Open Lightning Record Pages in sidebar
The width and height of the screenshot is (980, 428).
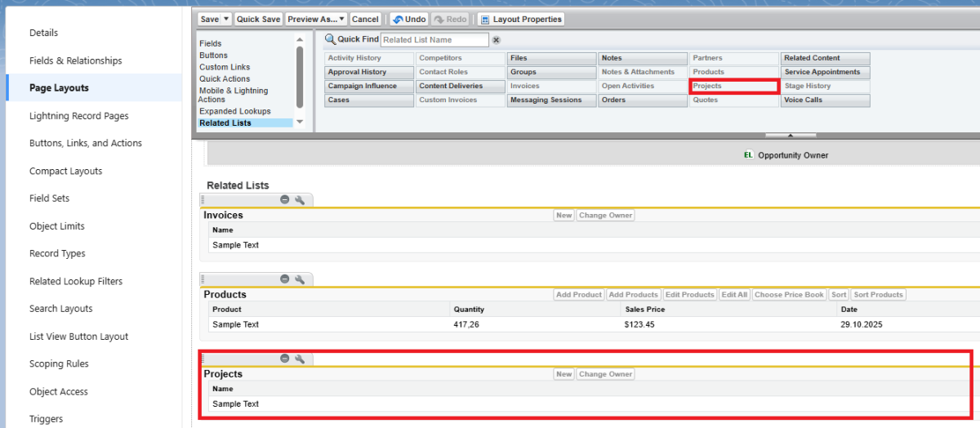click(x=78, y=116)
